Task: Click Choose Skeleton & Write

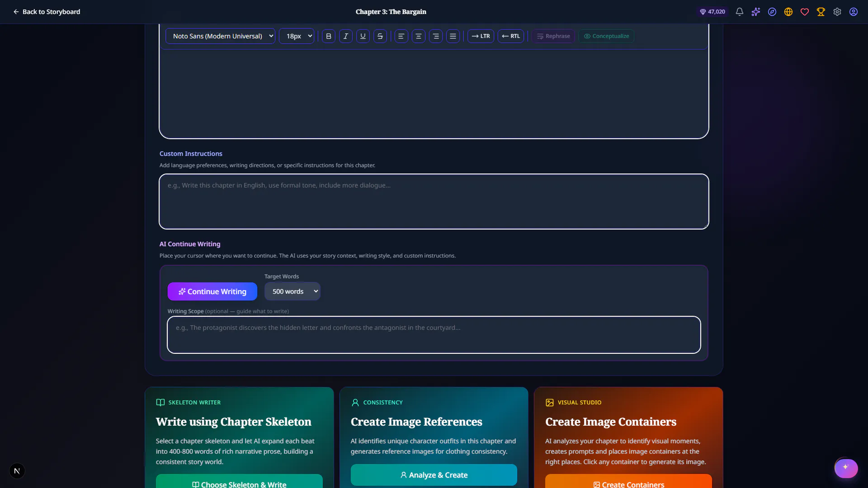Action: pyautogui.click(x=239, y=482)
